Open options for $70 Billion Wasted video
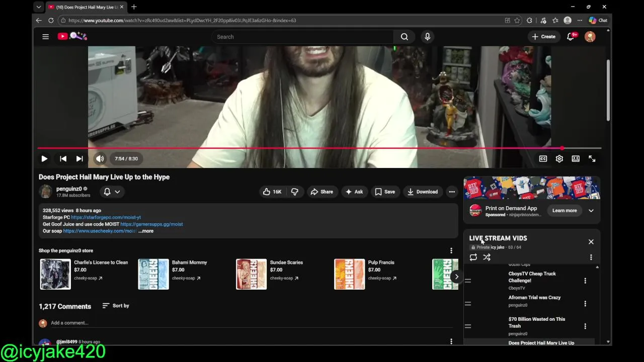 [x=585, y=326]
